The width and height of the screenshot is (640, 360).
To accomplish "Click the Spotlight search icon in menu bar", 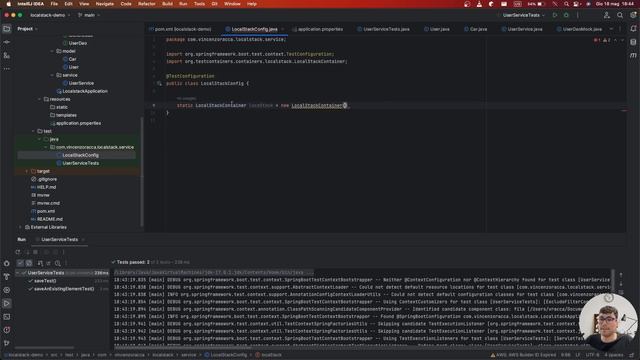I will [x=566, y=4].
